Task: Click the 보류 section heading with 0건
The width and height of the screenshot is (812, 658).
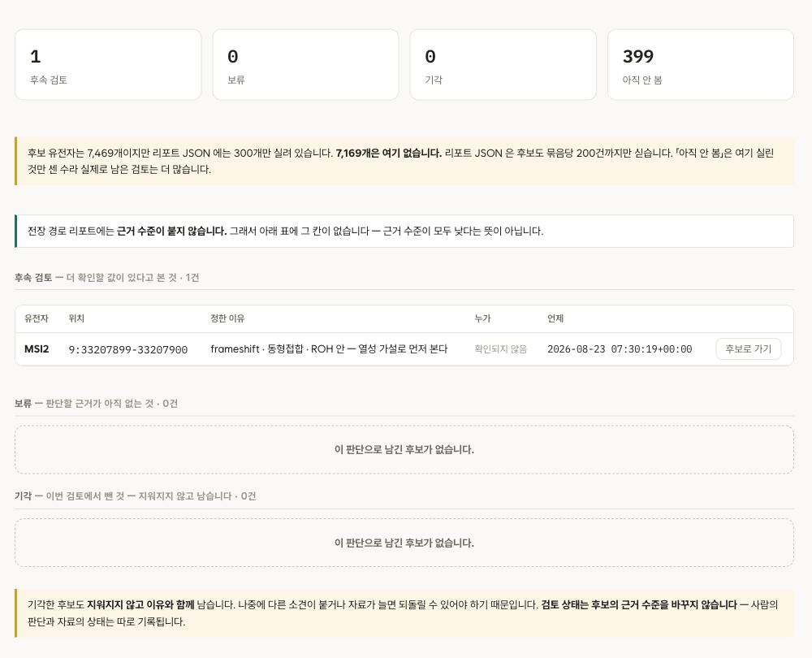Action: (x=96, y=404)
